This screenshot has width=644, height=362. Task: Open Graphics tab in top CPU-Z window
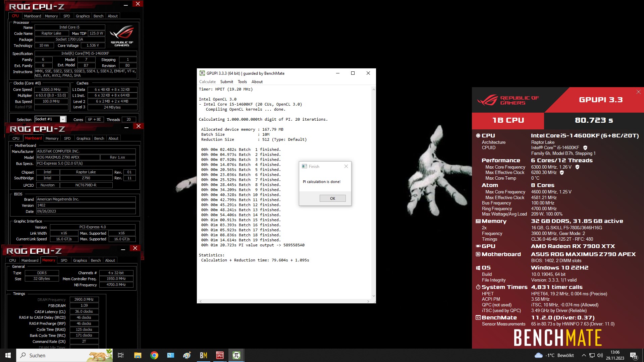(x=83, y=16)
